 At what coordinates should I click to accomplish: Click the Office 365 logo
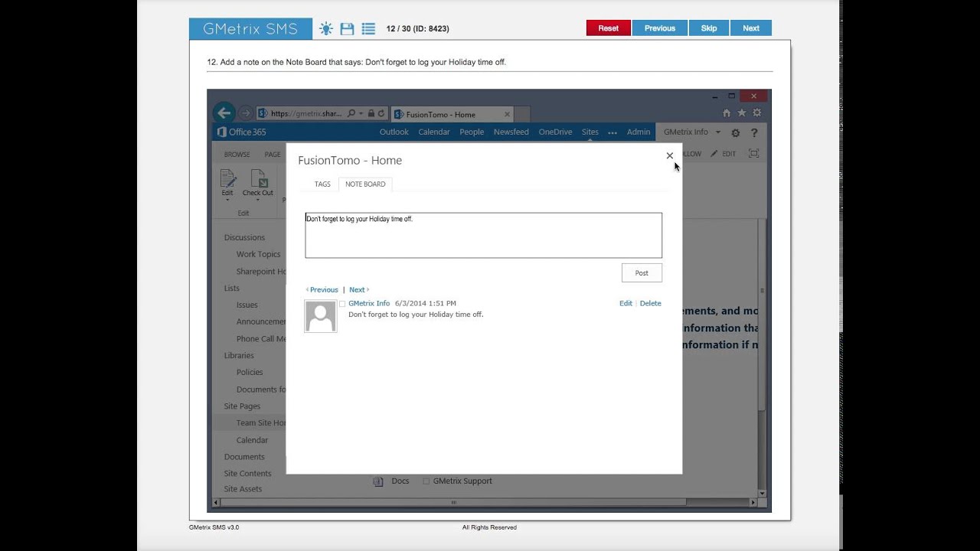pos(242,132)
